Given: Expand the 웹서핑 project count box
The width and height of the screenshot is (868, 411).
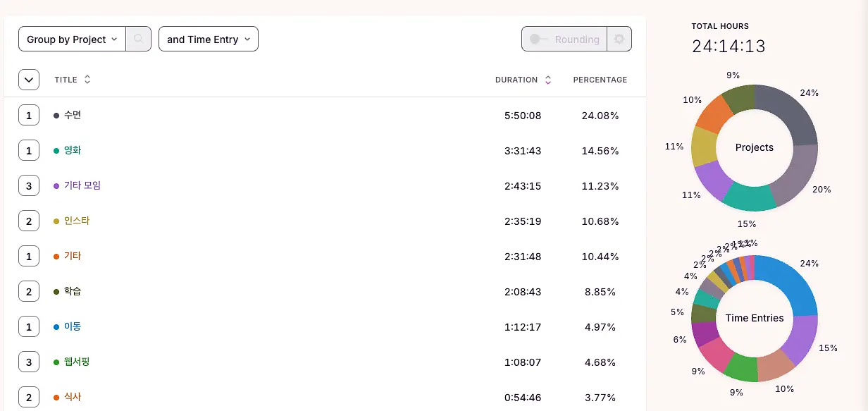Looking at the screenshot, I should [x=29, y=362].
